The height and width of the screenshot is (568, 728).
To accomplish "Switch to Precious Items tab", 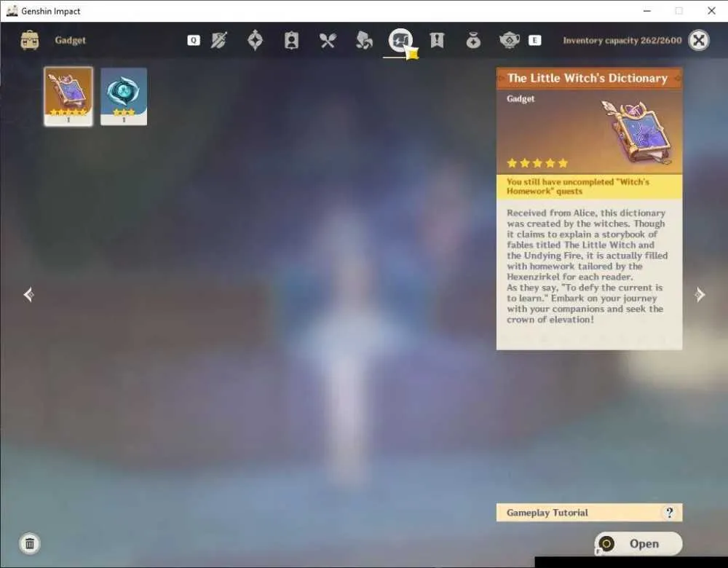I will coord(473,40).
